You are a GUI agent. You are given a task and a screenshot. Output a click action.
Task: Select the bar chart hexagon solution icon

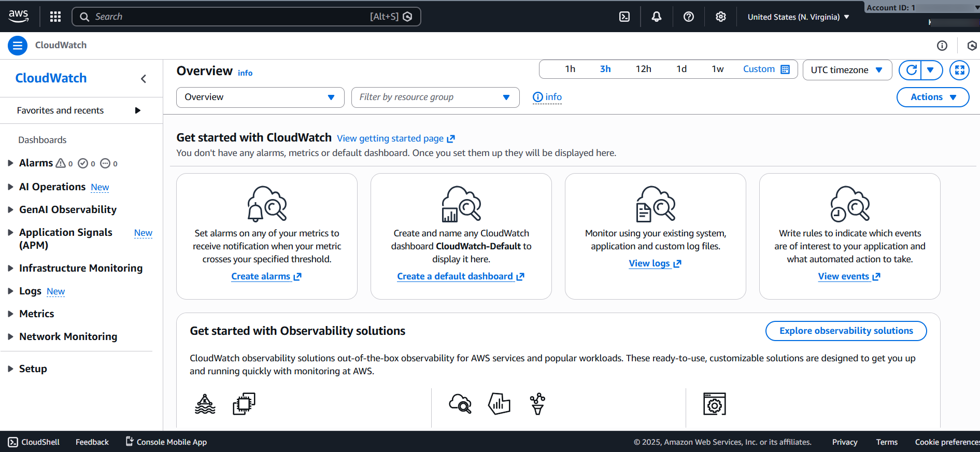coord(499,404)
